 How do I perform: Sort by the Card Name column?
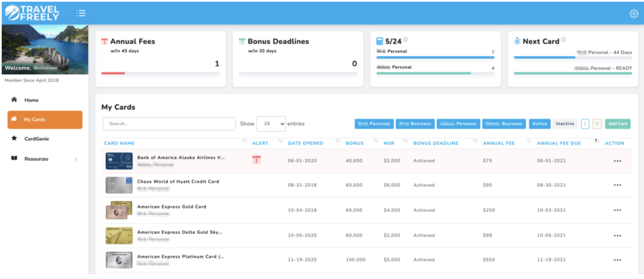[x=119, y=143]
